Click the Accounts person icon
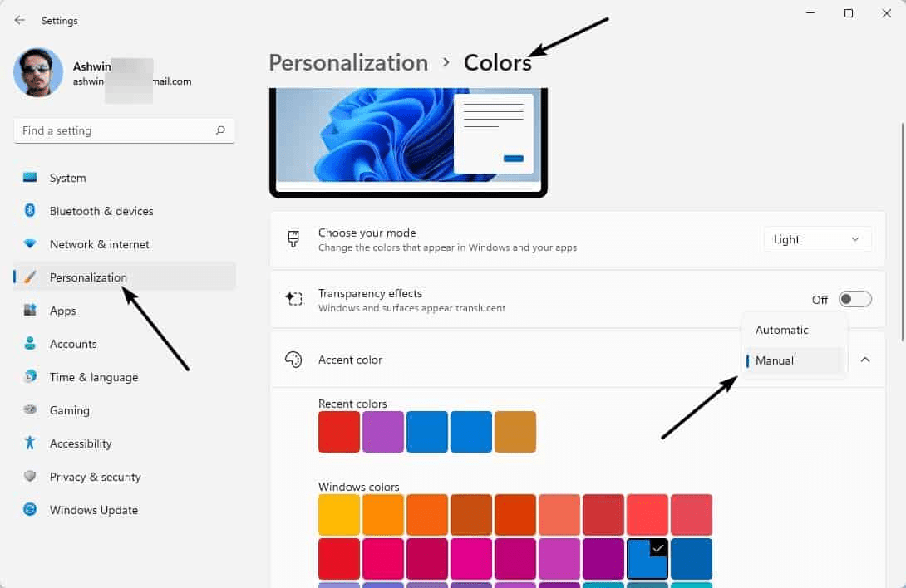The image size is (906, 588). [x=31, y=344]
